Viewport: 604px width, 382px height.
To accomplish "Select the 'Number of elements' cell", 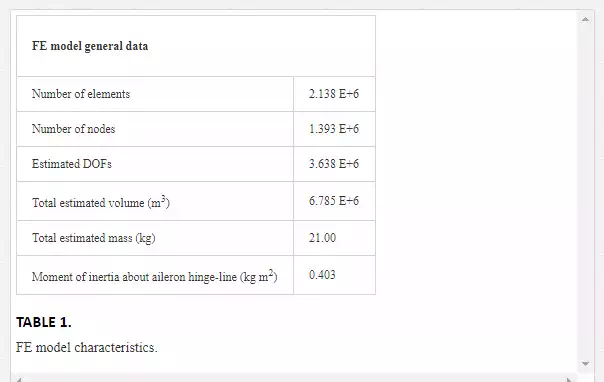I will pyautogui.click(x=155, y=94).
